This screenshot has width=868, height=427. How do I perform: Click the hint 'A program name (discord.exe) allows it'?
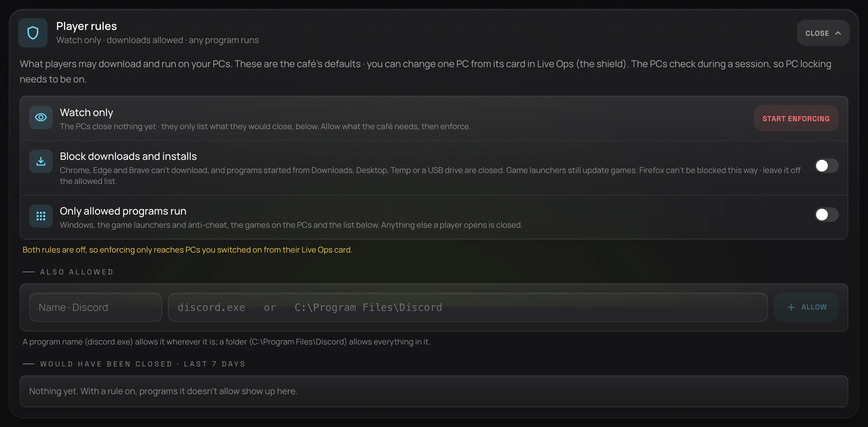[x=226, y=342]
